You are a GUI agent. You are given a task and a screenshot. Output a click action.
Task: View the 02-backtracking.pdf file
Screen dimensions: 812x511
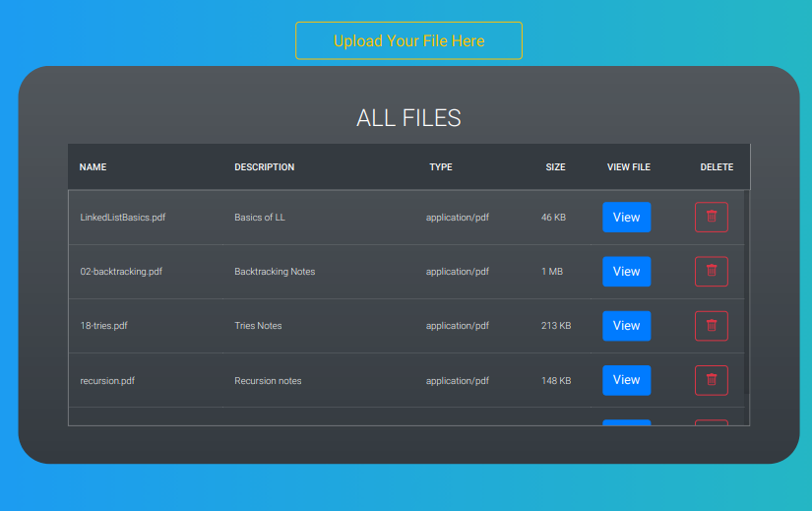click(x=627, y=272)
